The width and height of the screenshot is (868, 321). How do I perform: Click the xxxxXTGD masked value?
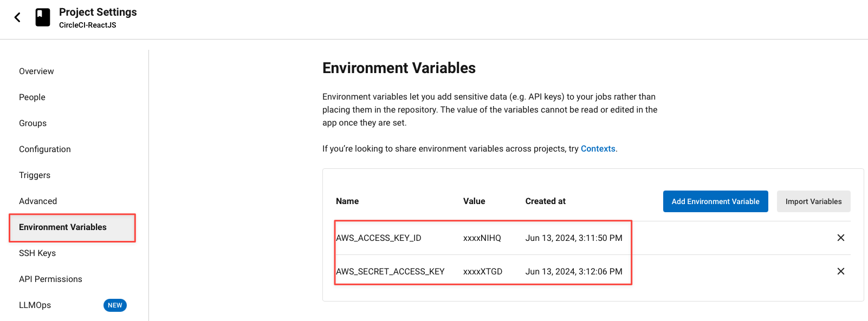(482, 272)
